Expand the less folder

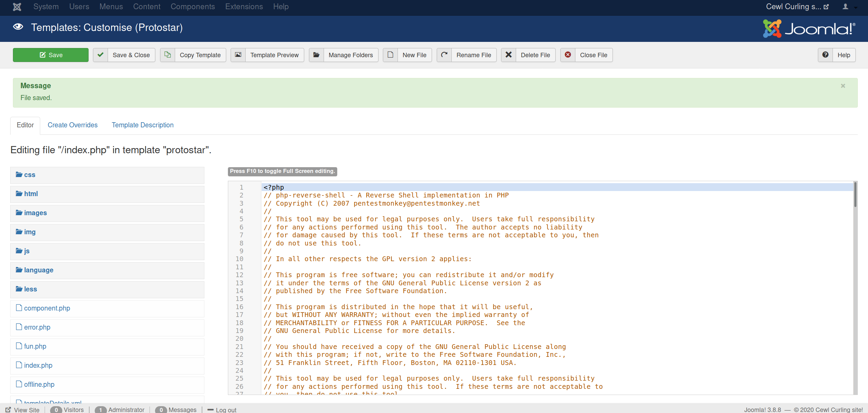click(x=107, y=289)
